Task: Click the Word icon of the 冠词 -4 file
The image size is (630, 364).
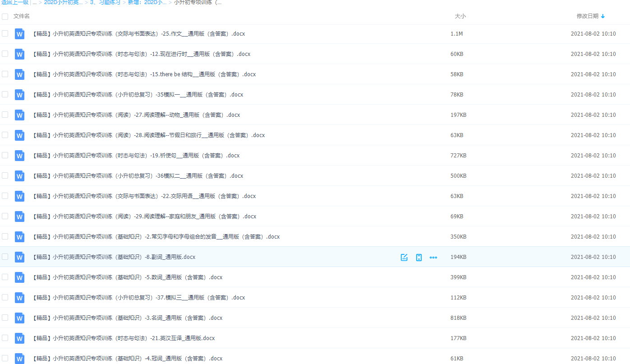Action: (19, 358)
